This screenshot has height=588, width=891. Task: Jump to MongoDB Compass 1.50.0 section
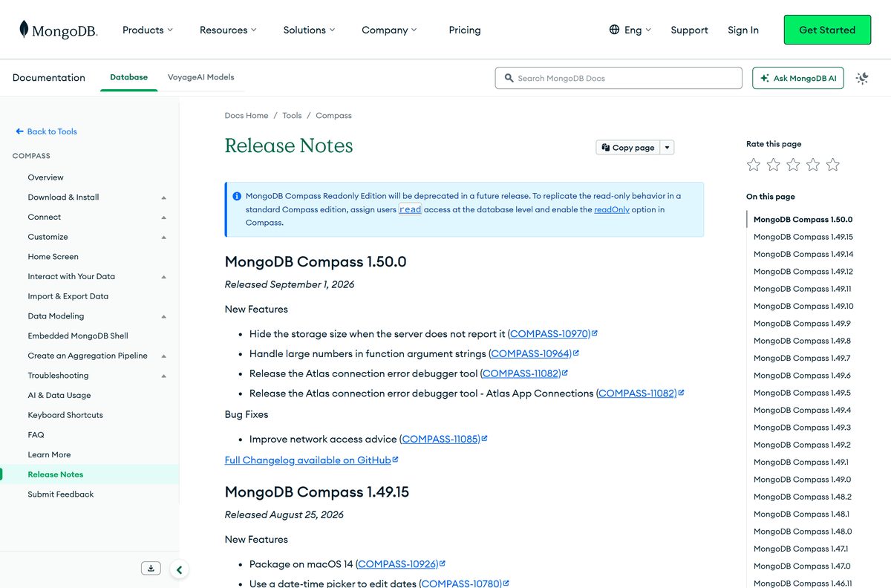(x=803, y=220)
